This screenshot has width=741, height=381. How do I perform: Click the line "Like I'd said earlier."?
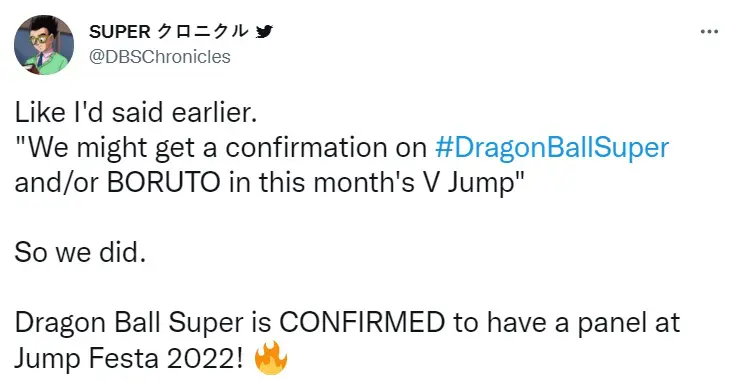tap(136, 113)
